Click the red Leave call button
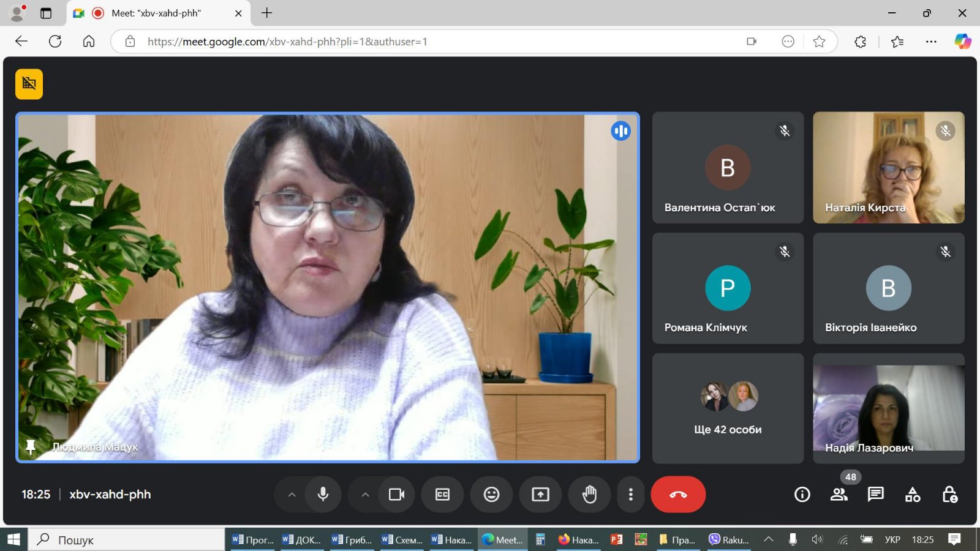 point(678,494)
